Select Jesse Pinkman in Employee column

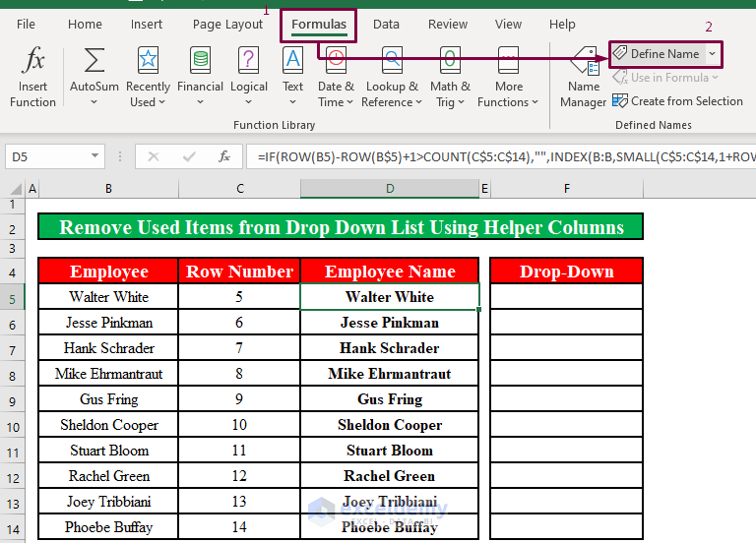[x=108, y=323]
